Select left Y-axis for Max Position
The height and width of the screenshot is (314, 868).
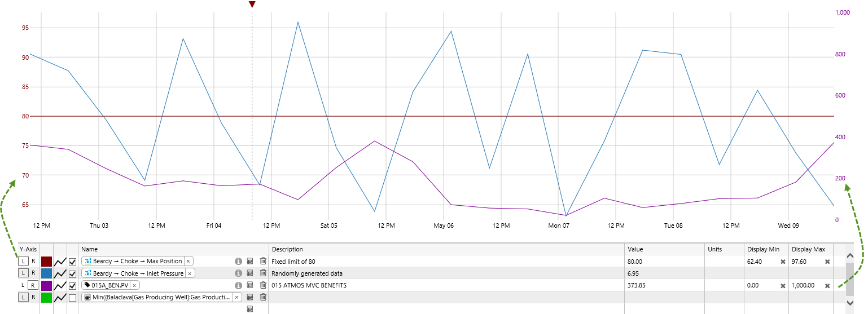tap(23, 261)
